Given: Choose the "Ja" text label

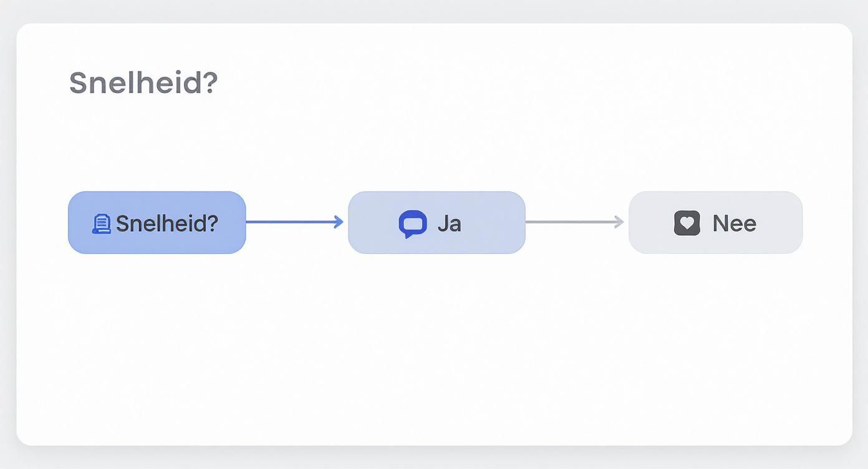Looking at the screenshot, I should click(x=449, y=223).
